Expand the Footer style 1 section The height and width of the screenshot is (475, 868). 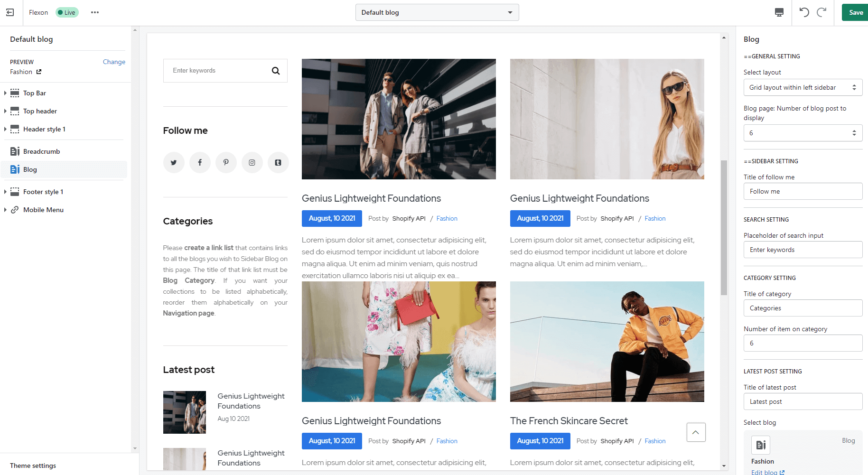click(5, 192)
